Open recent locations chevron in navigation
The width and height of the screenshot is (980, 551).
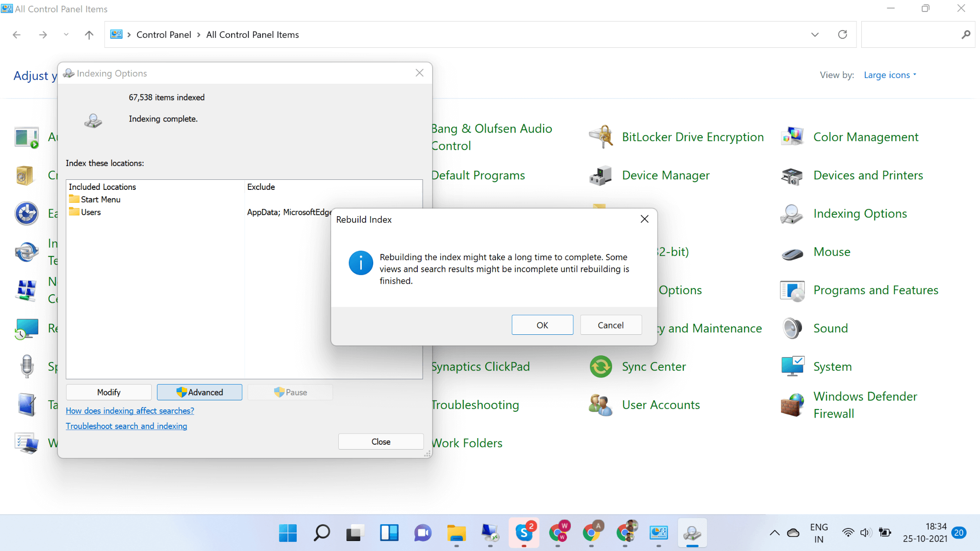coord(66,34)
